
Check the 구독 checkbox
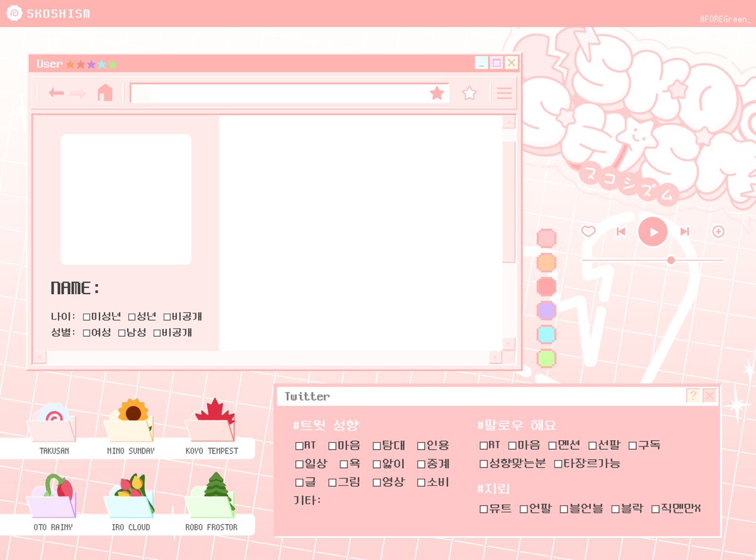coord(633,445)
